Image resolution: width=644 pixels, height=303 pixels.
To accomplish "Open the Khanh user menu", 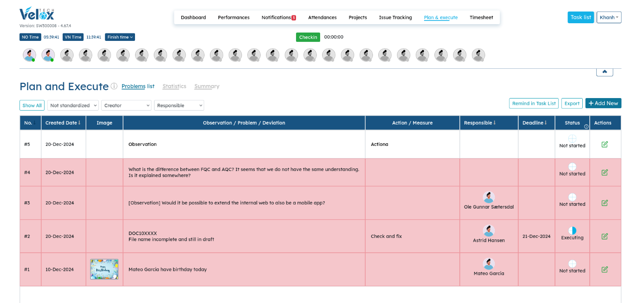I will (609, 17).
